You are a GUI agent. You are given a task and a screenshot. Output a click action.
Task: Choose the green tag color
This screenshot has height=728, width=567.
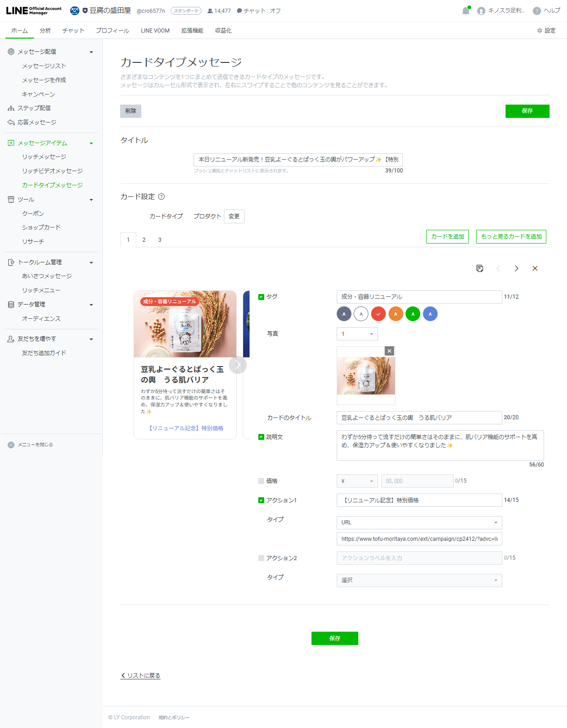click(413, 314)
